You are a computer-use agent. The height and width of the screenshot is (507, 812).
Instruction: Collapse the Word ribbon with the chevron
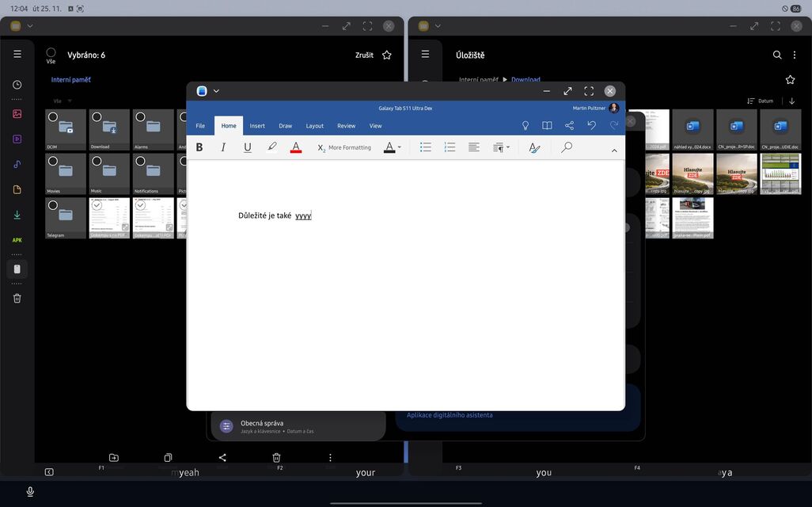[x=613, y=150]
